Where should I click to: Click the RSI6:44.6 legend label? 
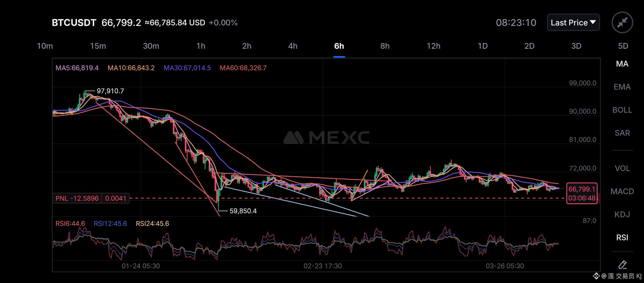click(70, 224)
